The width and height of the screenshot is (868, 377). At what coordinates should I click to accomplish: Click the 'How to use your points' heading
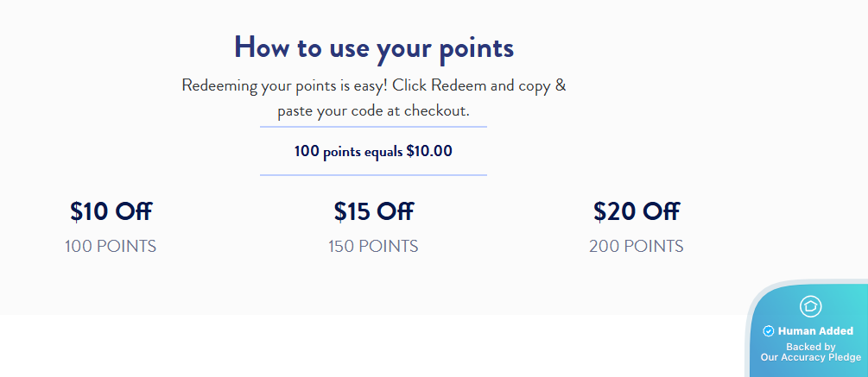tap(373, 47)
